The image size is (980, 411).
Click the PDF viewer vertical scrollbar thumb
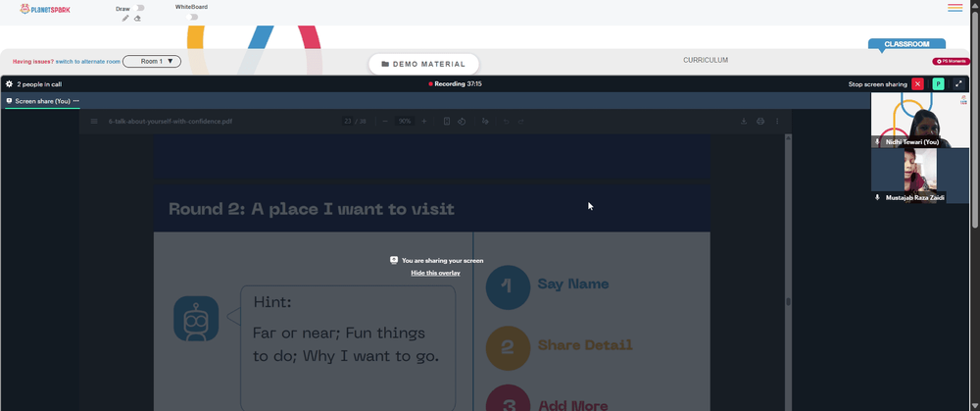[x=788, y=301]
